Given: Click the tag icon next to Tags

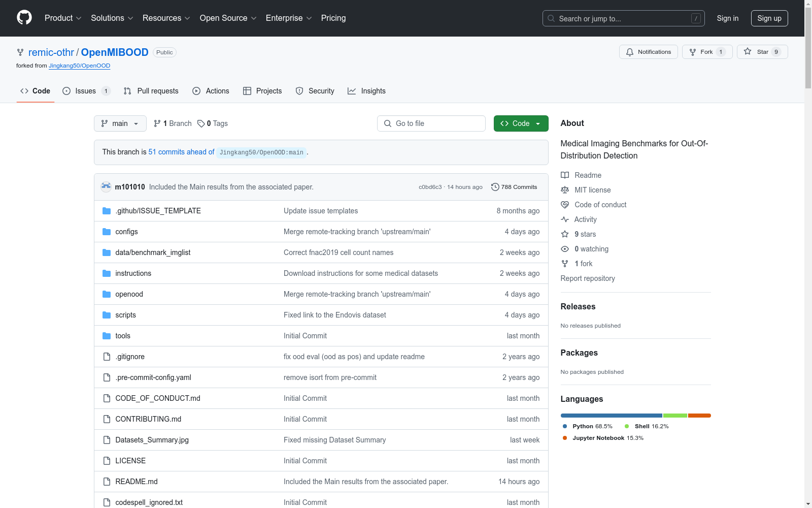Looking at the screenshot, I should [201, 123].
